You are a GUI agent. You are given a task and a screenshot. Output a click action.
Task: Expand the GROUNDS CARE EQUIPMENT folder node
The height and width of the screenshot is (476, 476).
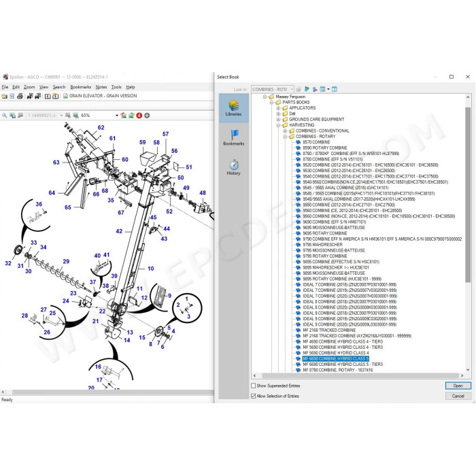278,119
